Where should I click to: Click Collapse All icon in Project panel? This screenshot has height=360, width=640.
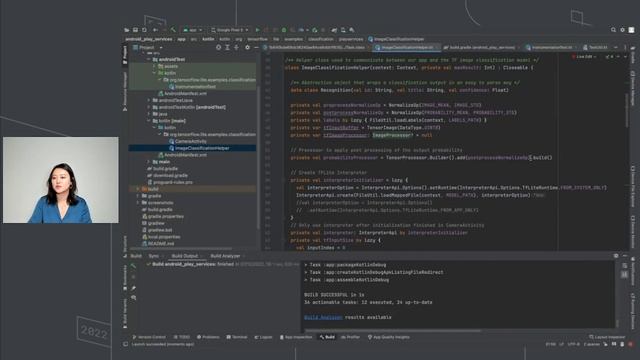(236, 47)
